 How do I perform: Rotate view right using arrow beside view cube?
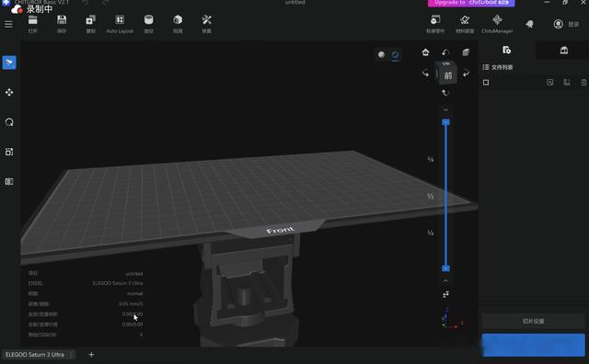pyautogui.click(x=466, y=73)
